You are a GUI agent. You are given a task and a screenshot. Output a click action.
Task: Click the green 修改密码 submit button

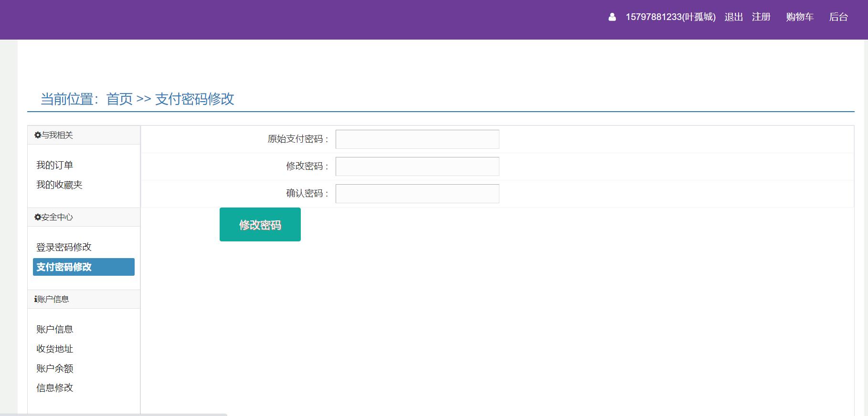coord(260,224)
